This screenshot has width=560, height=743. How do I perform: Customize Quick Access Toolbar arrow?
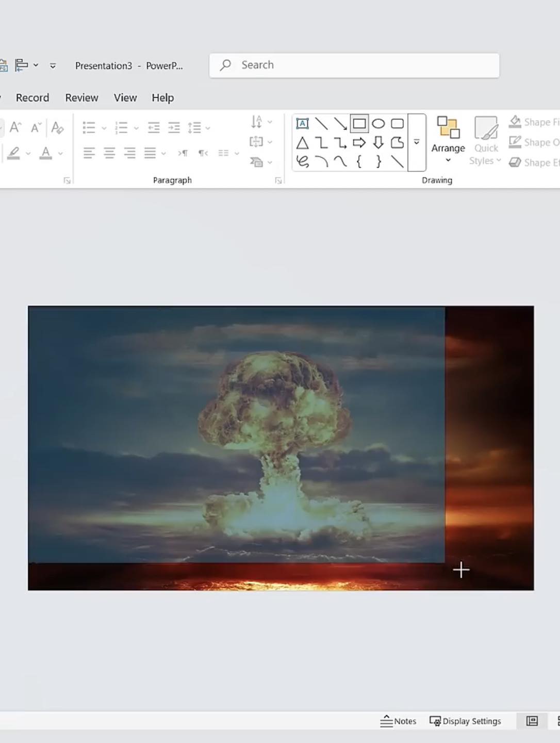(53, 66)
